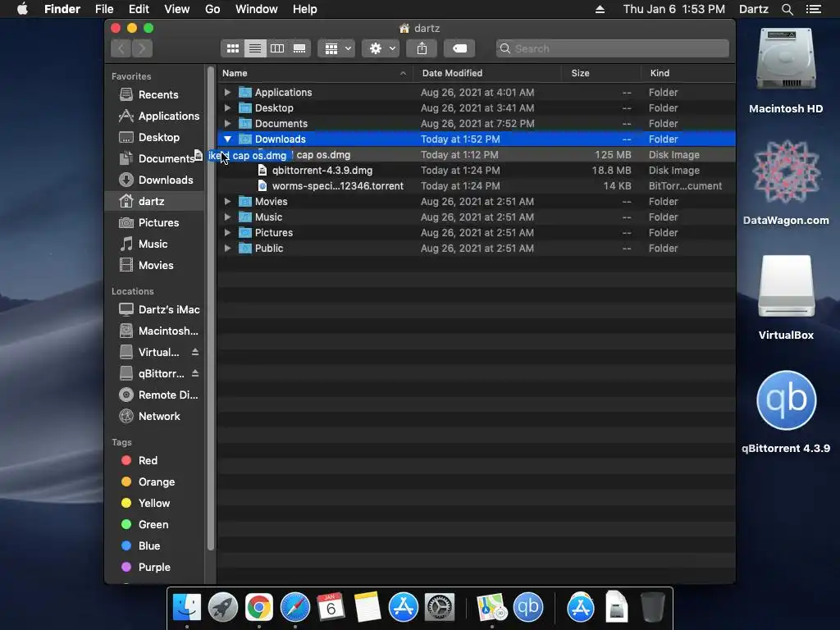Select the qbittorrent-4.3.9.dmg file
The width and height of the screenshot is (840, 630).
[x=477, y=171]
